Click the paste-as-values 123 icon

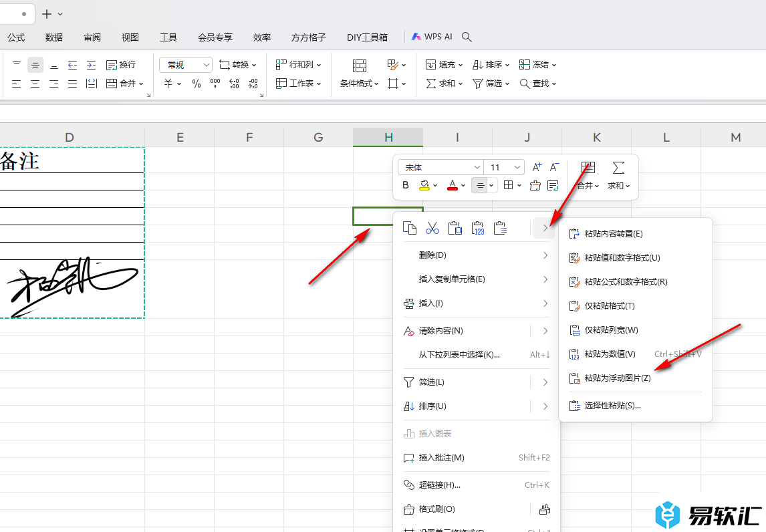coord(478,228)
